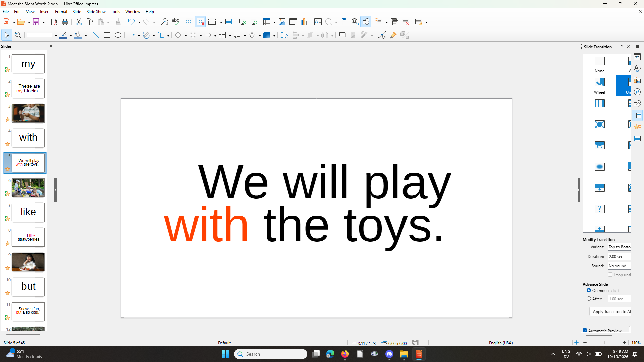Open Gallery deck in sidebar
The image size is (644, 362).
pyautogui.click(x=638, y=80)
